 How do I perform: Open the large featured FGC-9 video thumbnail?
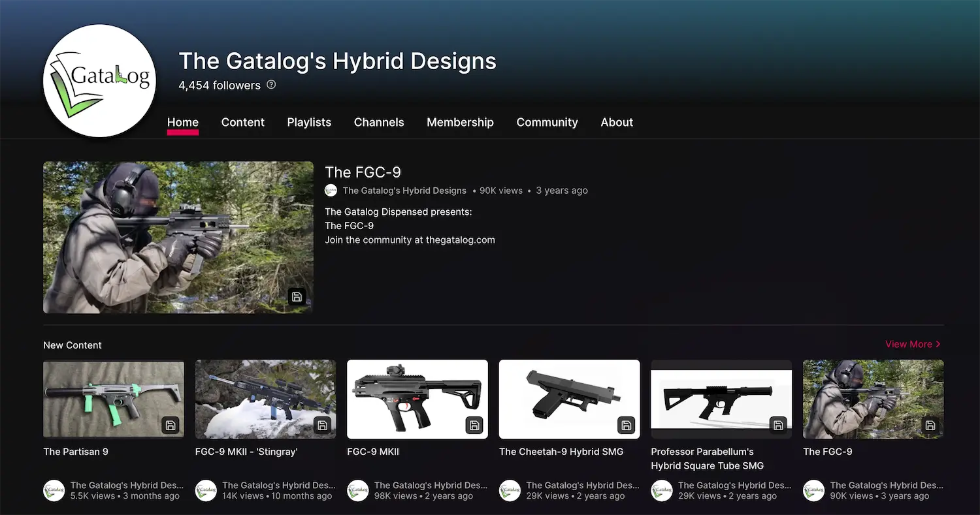click(178, 237)
